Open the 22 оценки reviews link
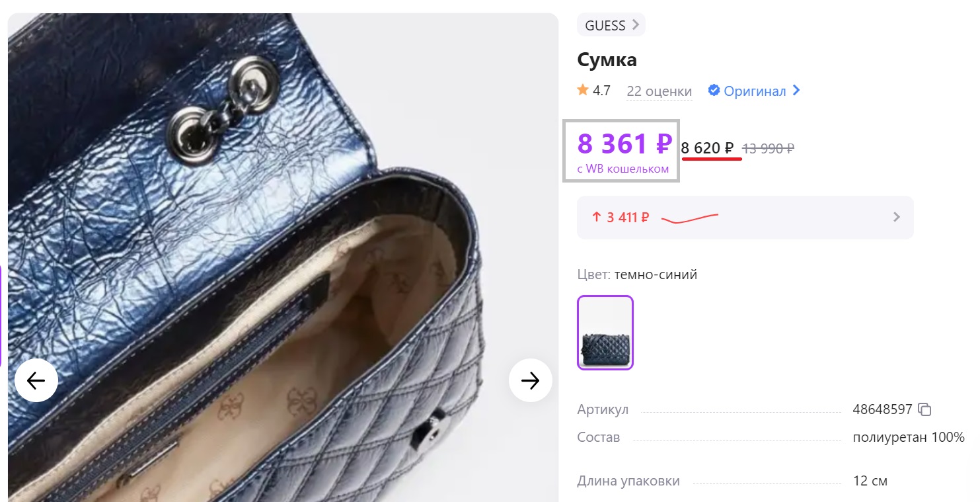The image size is (980, 502). (x=659, y=91)
